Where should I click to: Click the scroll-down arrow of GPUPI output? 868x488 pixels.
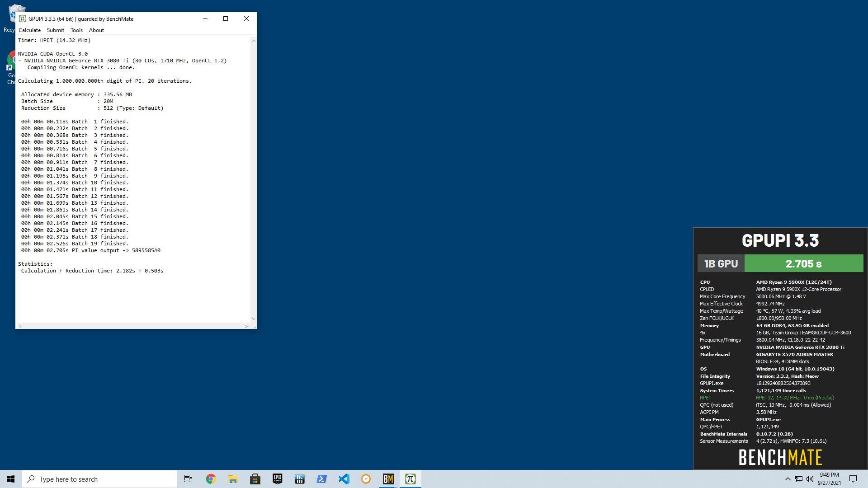pyautogui.click(x=254, y=319)
